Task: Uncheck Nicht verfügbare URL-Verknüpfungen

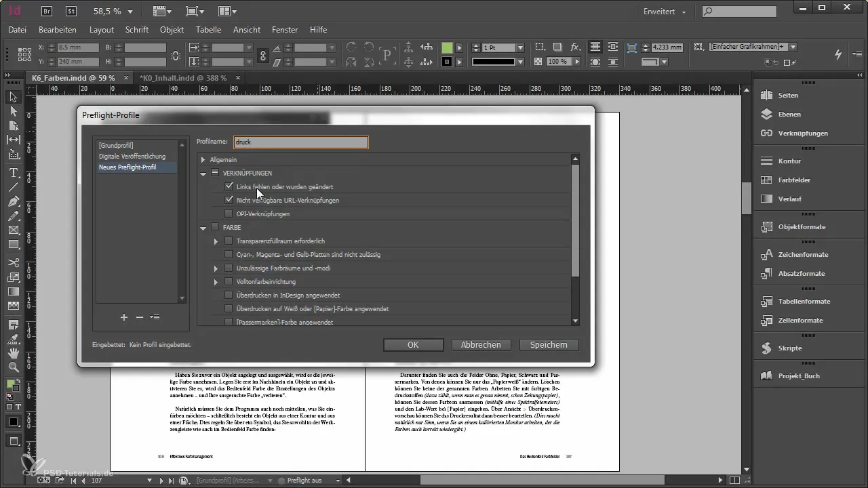Action: pyautogui.click(x=229, y=200)
